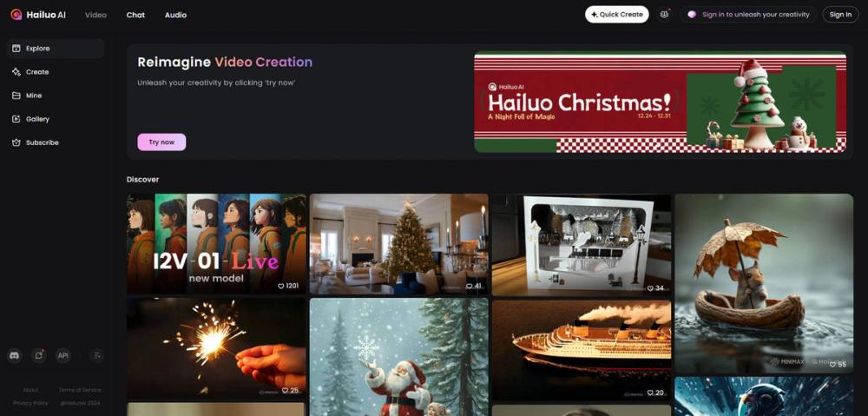Switch to the Audio tab
868x416 pixels.
tap(175, 15)
